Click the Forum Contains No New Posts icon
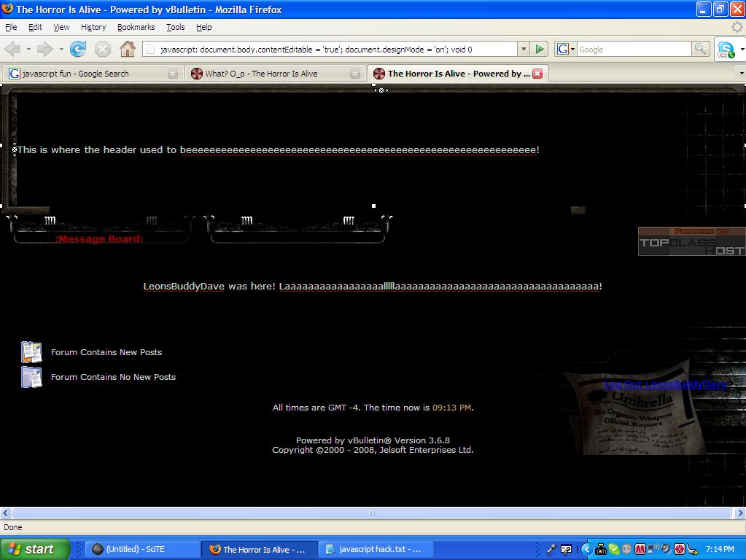Screen dimensions: 746x560 click(31, 377)
